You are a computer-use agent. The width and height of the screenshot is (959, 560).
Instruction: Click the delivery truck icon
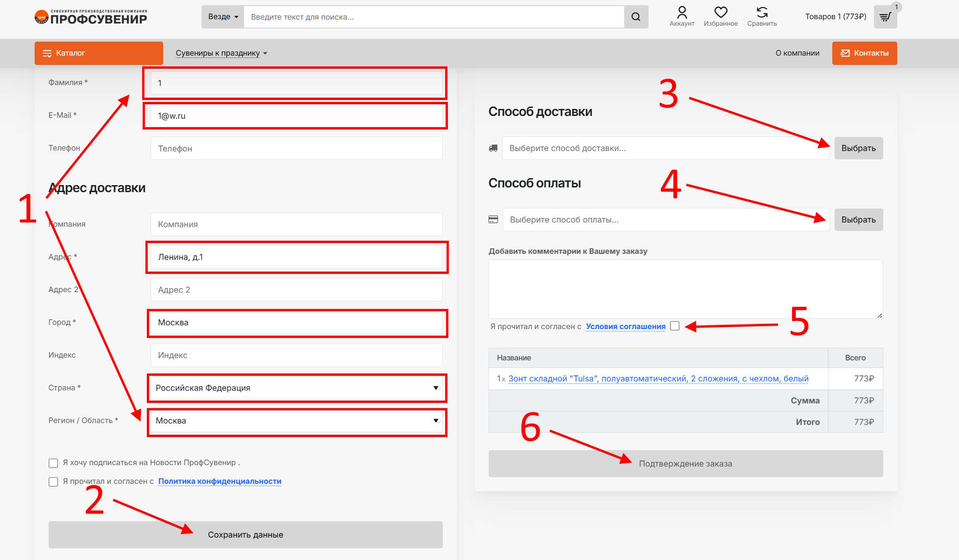click(493, 148)
